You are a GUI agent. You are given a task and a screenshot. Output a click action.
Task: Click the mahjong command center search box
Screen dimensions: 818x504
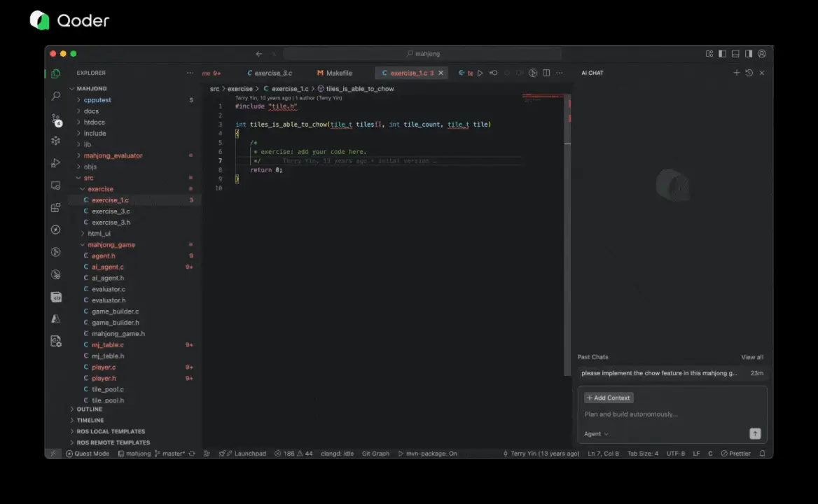422,54
